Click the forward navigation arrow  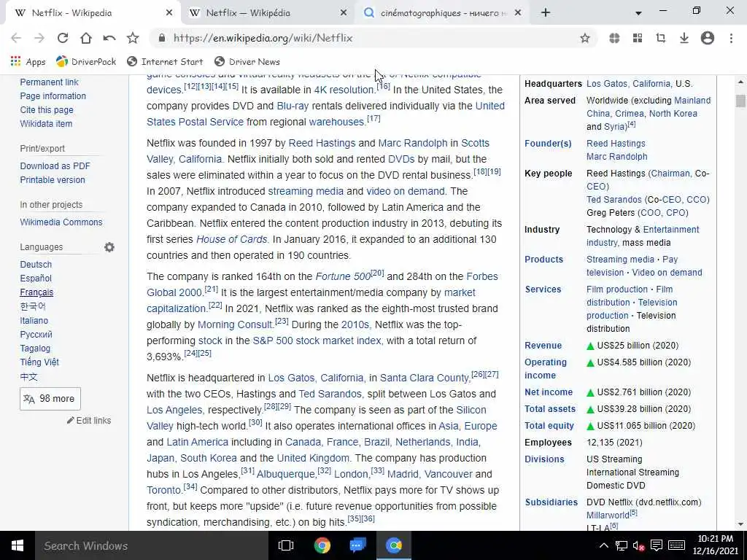pos(39,38)
